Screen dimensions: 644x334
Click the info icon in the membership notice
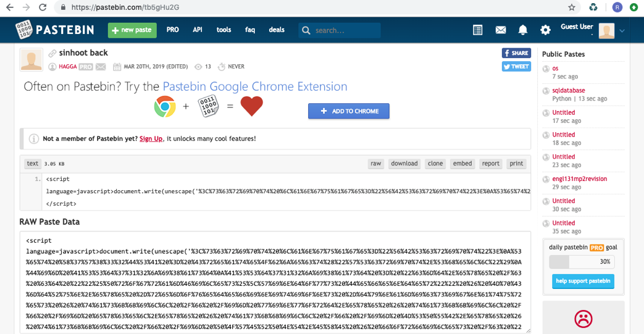(34, 139)
